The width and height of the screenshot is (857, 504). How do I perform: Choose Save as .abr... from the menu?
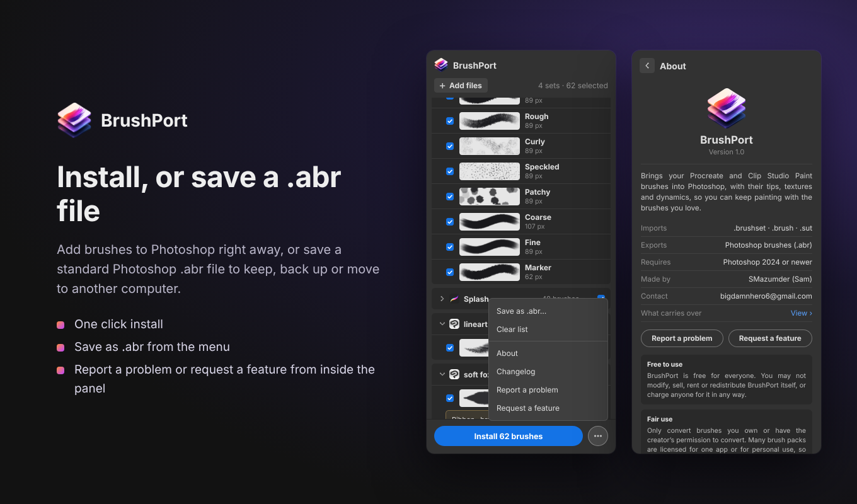[x=548, y=311]
